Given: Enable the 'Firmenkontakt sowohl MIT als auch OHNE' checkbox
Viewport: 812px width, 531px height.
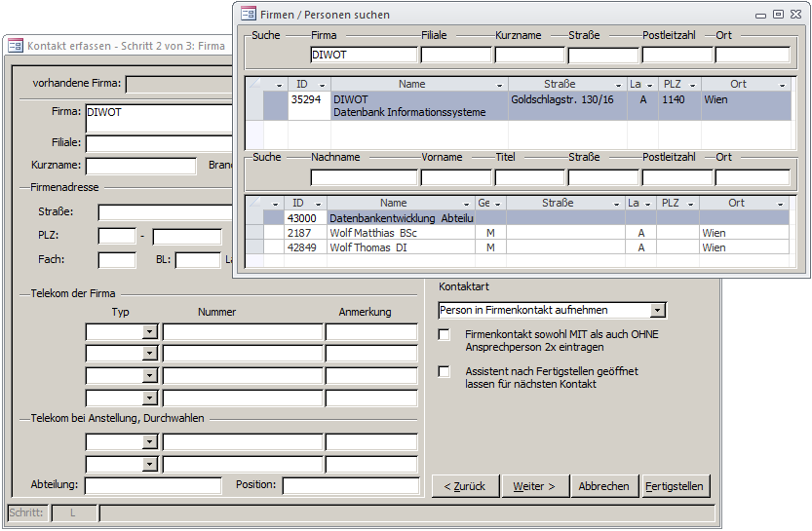Looking at the screenshot, I should [x=444, y=334].
